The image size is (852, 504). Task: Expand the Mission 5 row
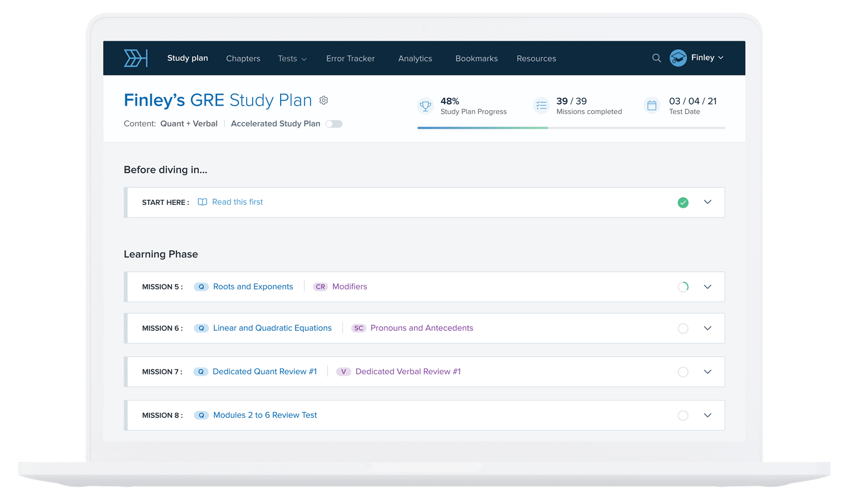(708, 287)
